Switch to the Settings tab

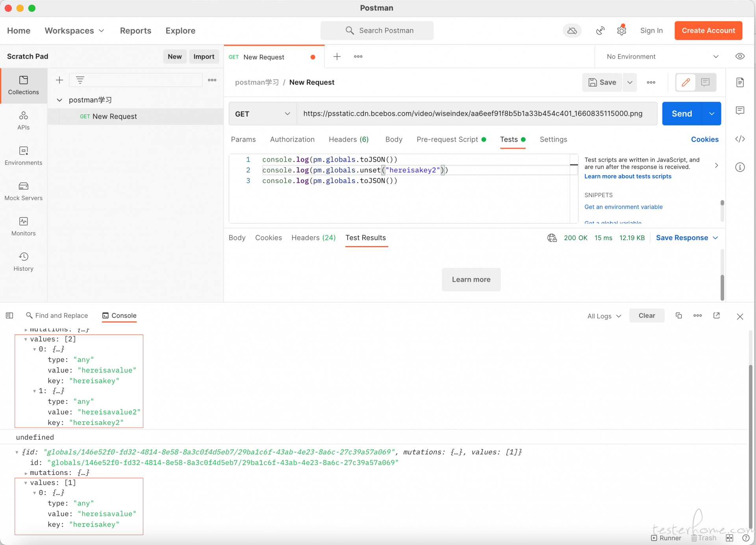pos(553,139)
